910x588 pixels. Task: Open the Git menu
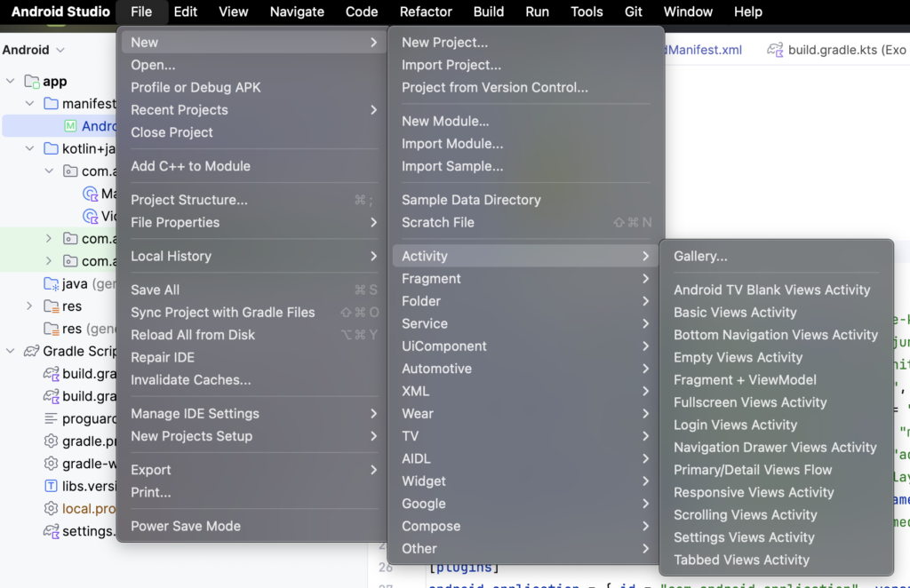[x=633, y=12]
